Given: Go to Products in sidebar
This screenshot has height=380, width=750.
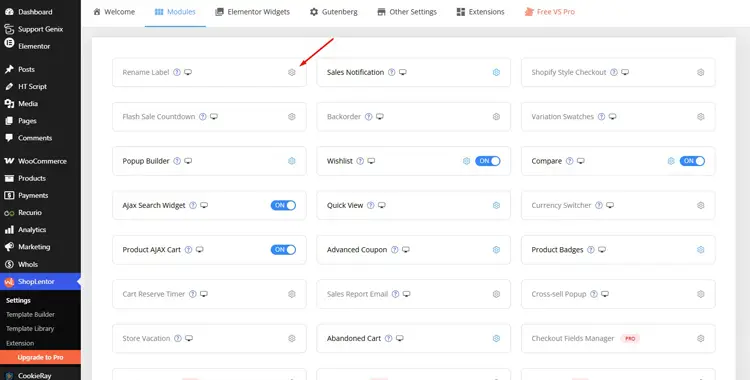Looking at the screenshot, I should [40, 179].
